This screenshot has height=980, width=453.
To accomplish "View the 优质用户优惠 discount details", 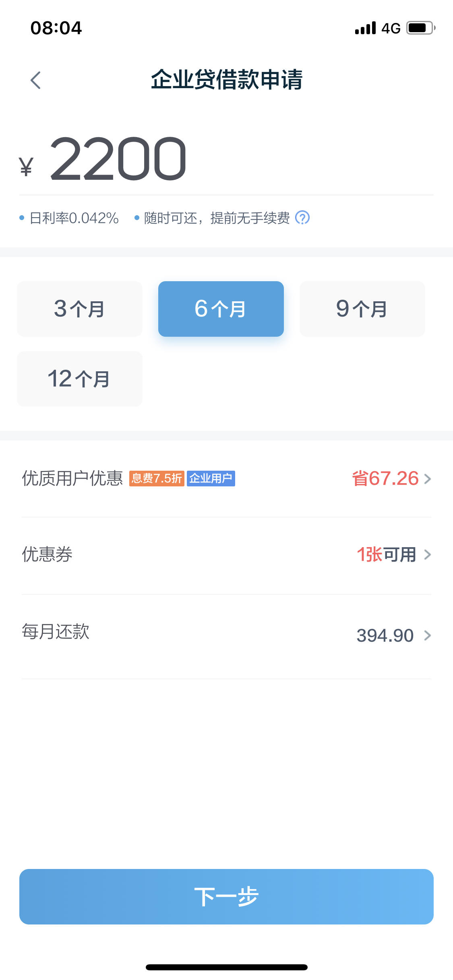I will click(x=226, y=479).
